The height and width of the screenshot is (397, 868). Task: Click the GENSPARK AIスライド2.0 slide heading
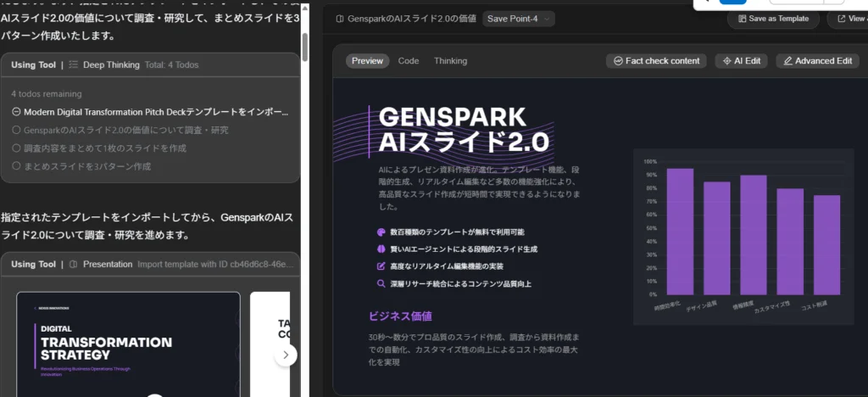click(x=464, y=130)
